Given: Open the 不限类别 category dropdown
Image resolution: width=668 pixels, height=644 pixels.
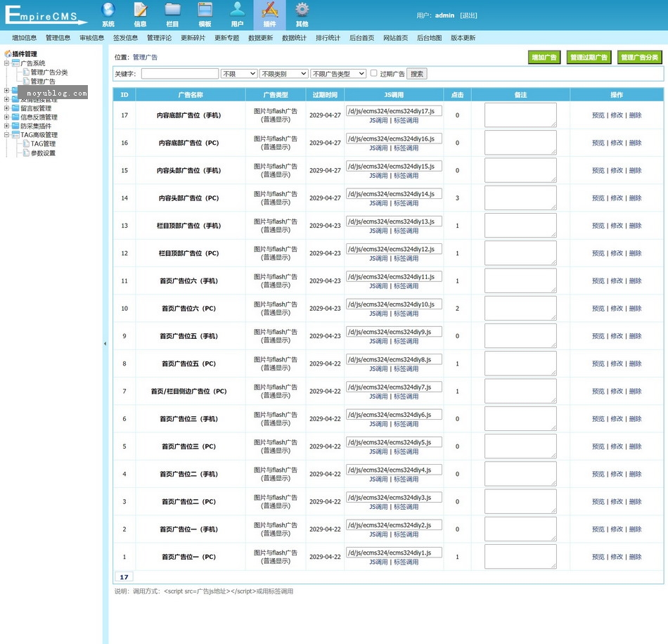Looking at the screenshot, I should (x=284, y=74).
